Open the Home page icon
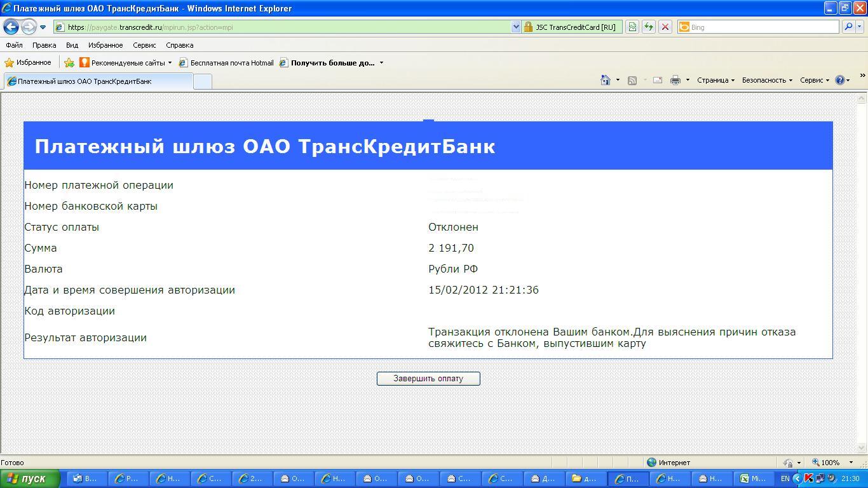Viewport: 868px width, 488px height. (x=606, y=80)
